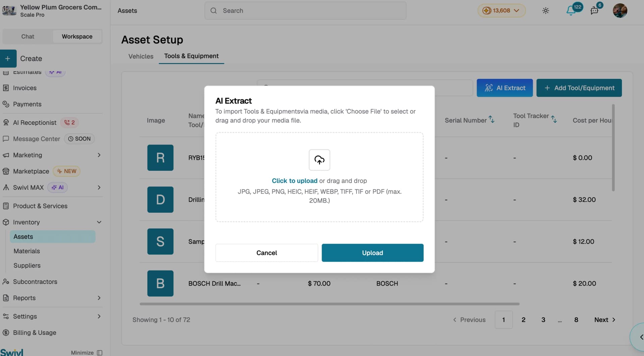Image resolution: width=644 pixels, height=356 pixels.
Task: Click the Cancel button
Action: 267,253
